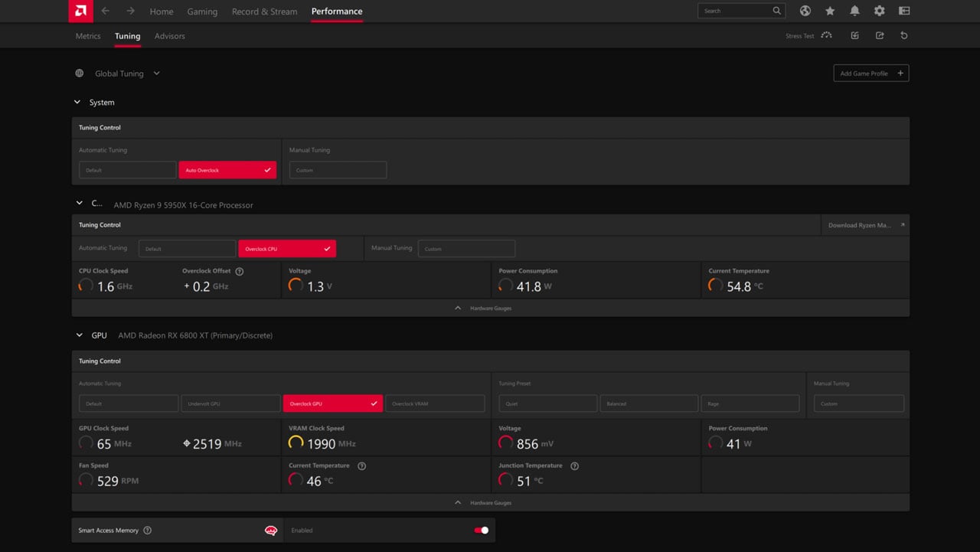Screen dimensions: 980x552
Task: Go forward with the right arrow
Action: point(130,11)
